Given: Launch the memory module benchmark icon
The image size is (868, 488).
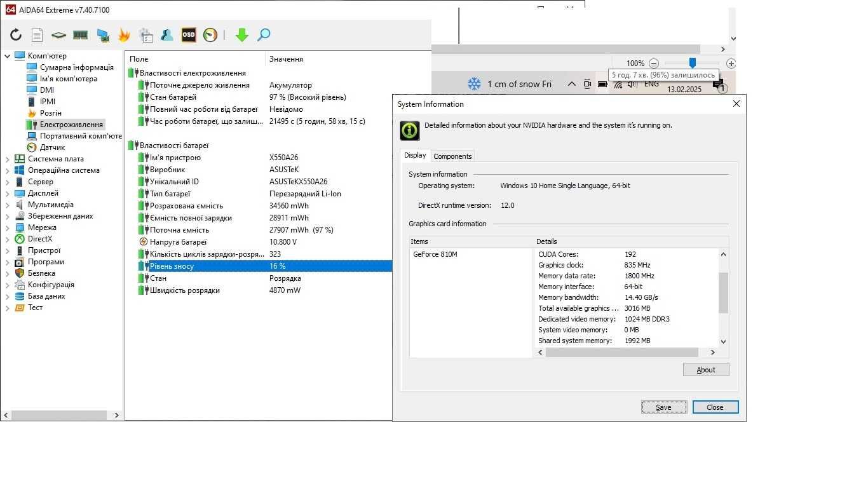Looking at the screenshot, I should tap(80, 35).
